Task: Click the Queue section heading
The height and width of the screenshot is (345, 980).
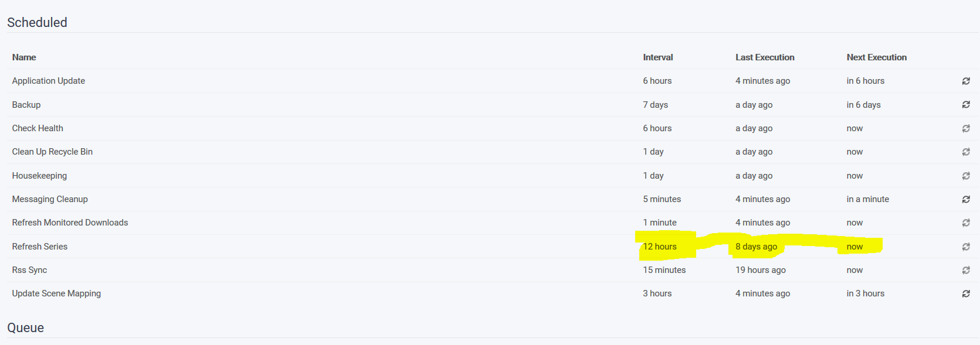Action: (x=25, y=327)
